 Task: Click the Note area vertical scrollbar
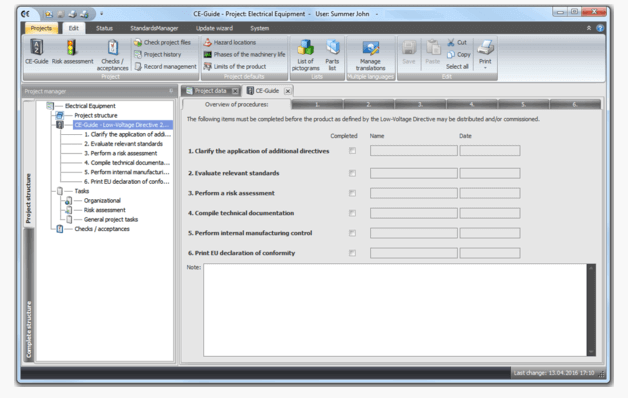[x=591, y=310]
